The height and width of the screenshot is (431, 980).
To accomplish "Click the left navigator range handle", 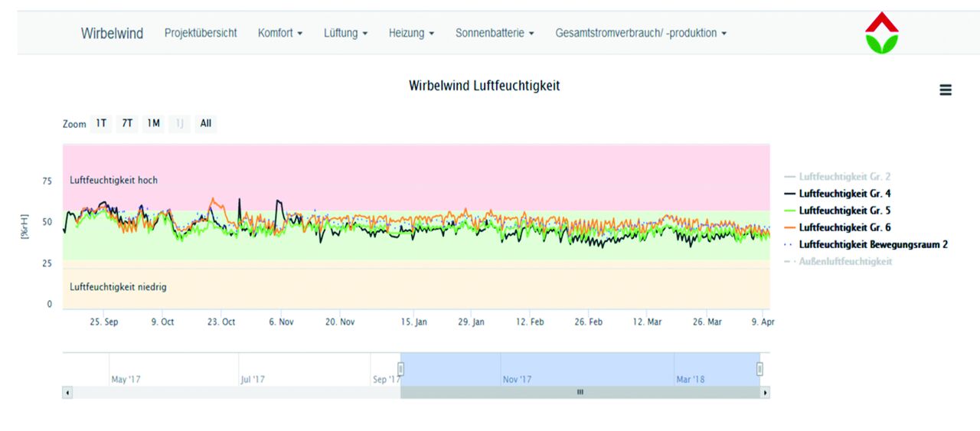I will pyautogui.click(x=400, y=369).
